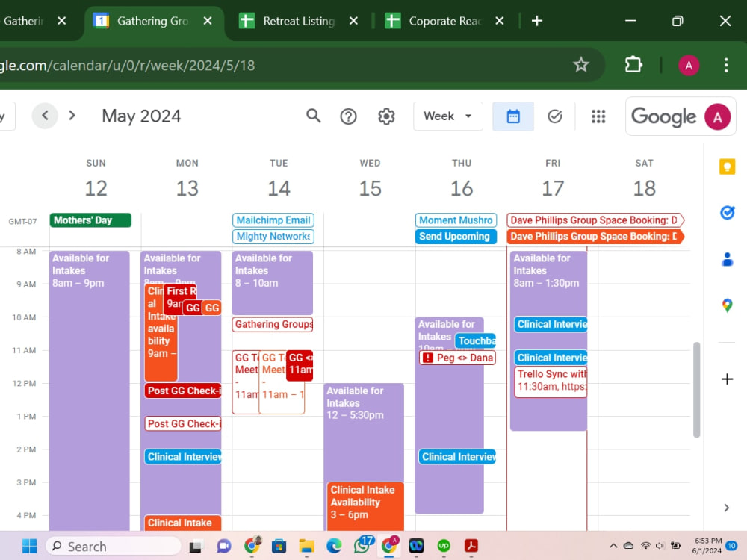
Task: Bookmark this page star icon
Action: click(580, 65)
